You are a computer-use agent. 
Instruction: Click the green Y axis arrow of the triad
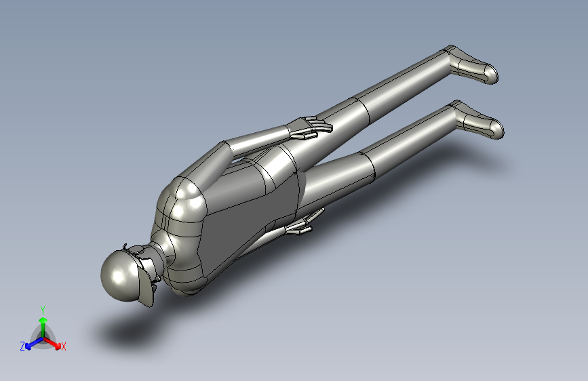(x=43, y=327)
